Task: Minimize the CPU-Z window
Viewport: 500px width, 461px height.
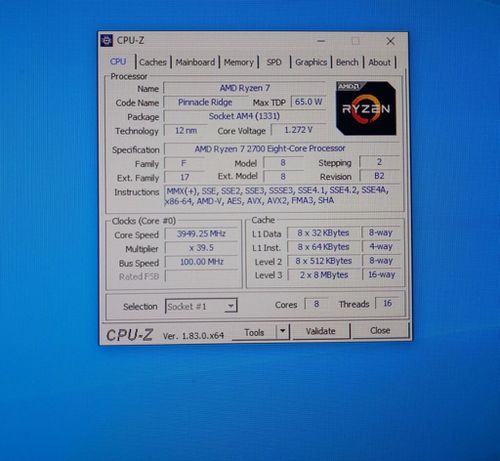Action: [x=321, y=41]
